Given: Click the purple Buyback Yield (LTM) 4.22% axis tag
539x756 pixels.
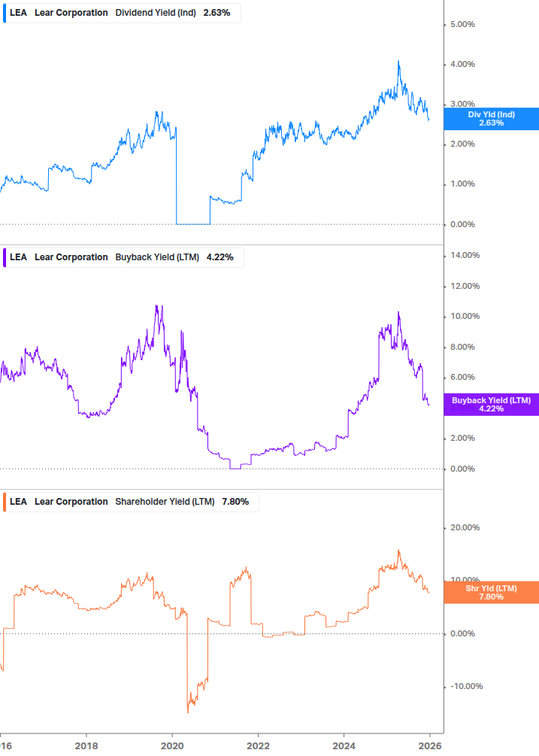Looking at the screenshot, I should pyautogui.click(x=491, y=405).
